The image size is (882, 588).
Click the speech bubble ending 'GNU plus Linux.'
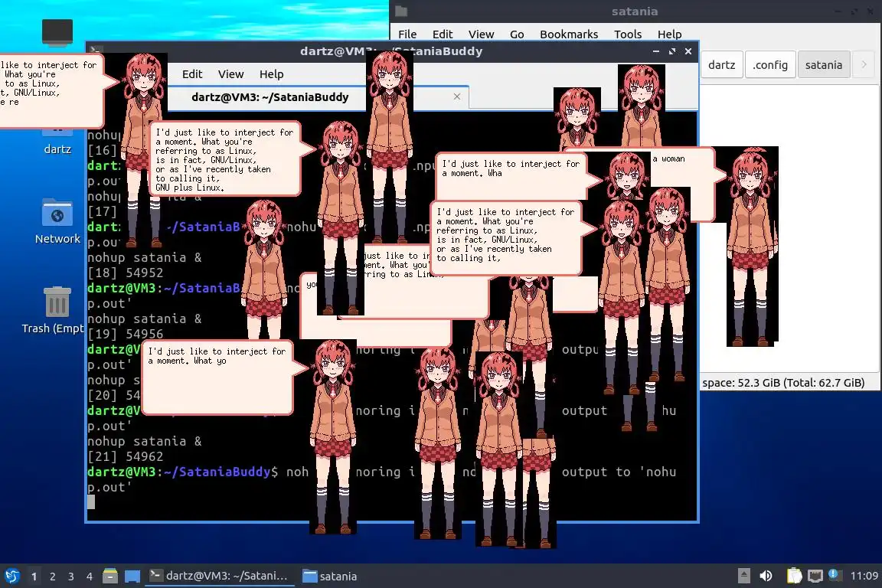tap(225, 159)
